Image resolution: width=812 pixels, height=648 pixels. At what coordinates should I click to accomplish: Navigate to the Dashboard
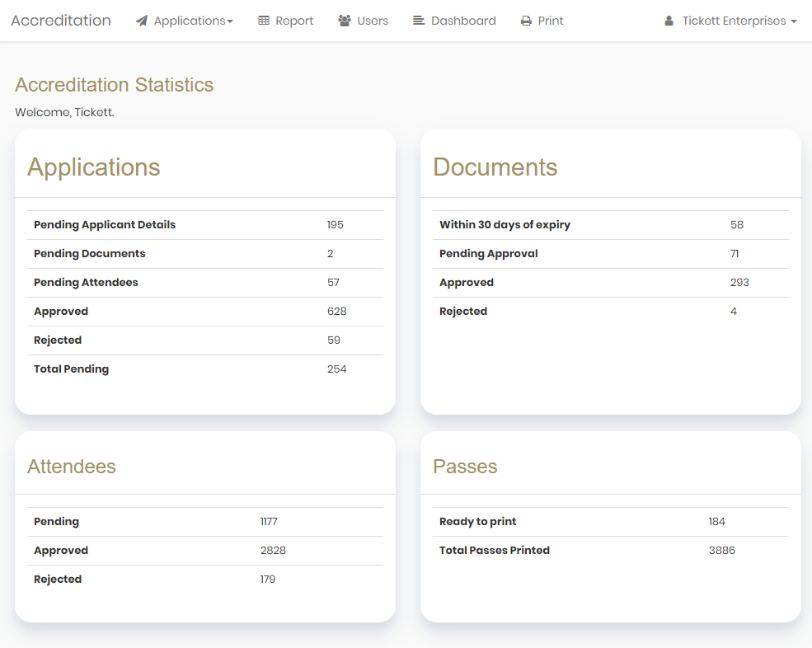pyautogui.click(x=454, y=21)
